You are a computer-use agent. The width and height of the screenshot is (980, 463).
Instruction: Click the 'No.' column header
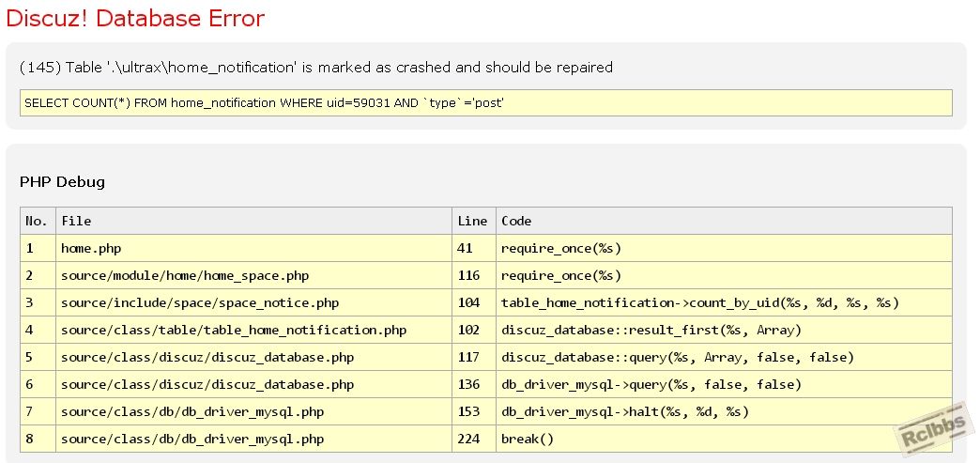tap(38, 221)
